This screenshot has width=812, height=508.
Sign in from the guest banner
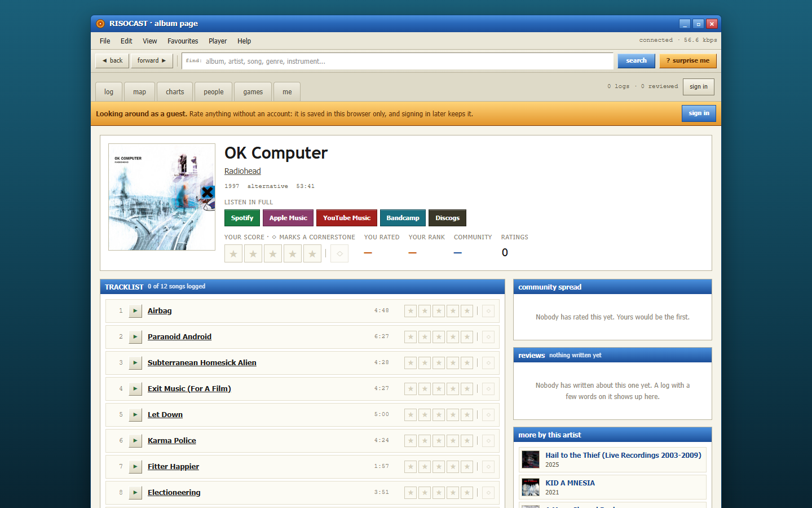coord(699,113)
